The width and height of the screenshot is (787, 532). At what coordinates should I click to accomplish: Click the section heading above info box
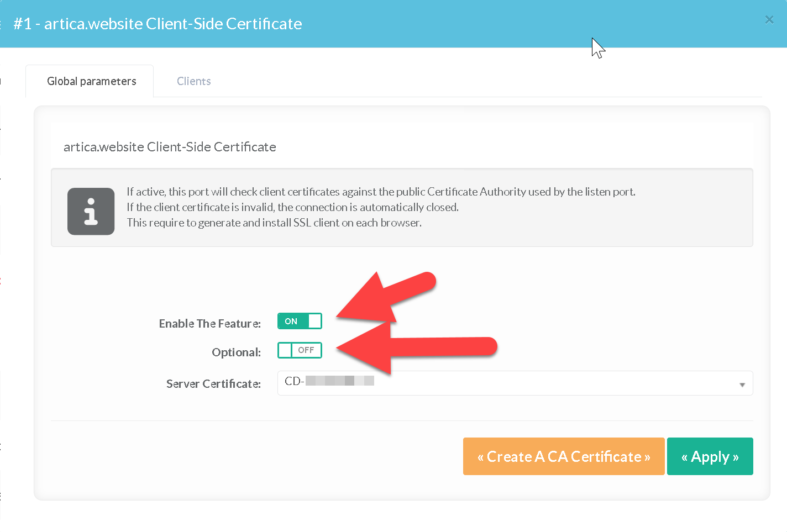[170, 147]
